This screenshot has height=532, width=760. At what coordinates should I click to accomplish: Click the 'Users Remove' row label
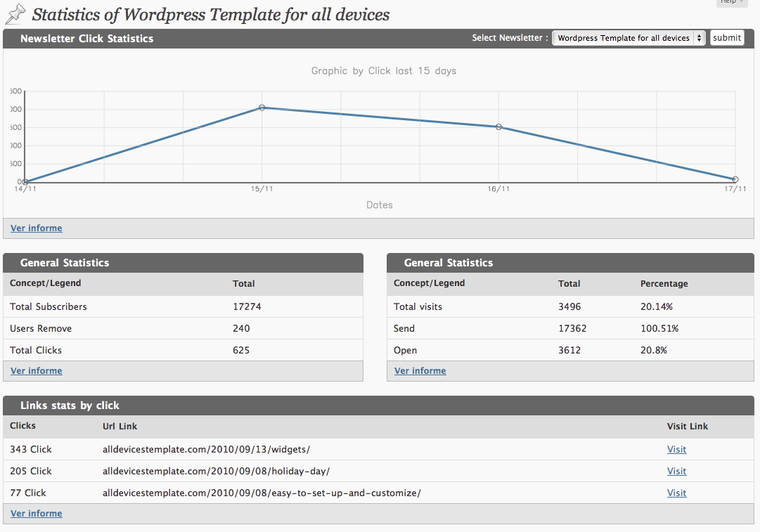(x=41, y=328)
